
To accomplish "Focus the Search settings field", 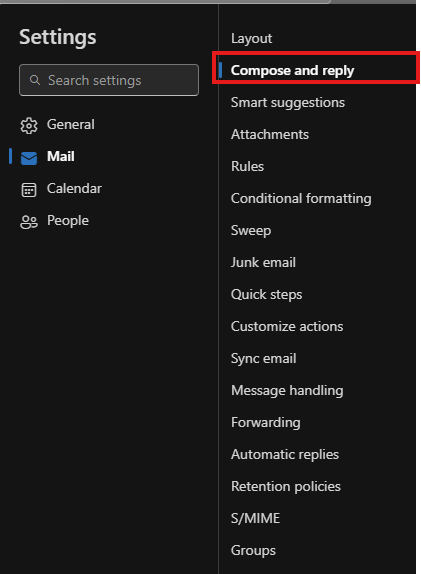I will 109,80.
